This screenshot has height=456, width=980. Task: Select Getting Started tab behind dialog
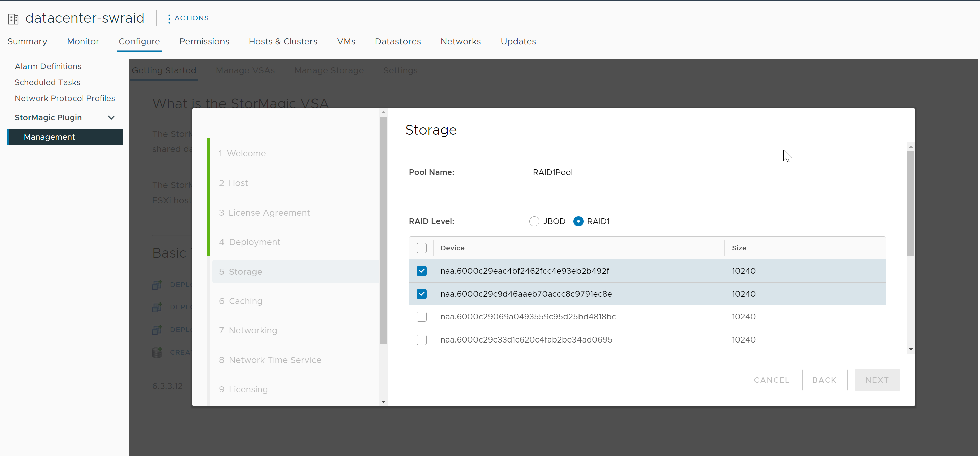pos(164,70)
